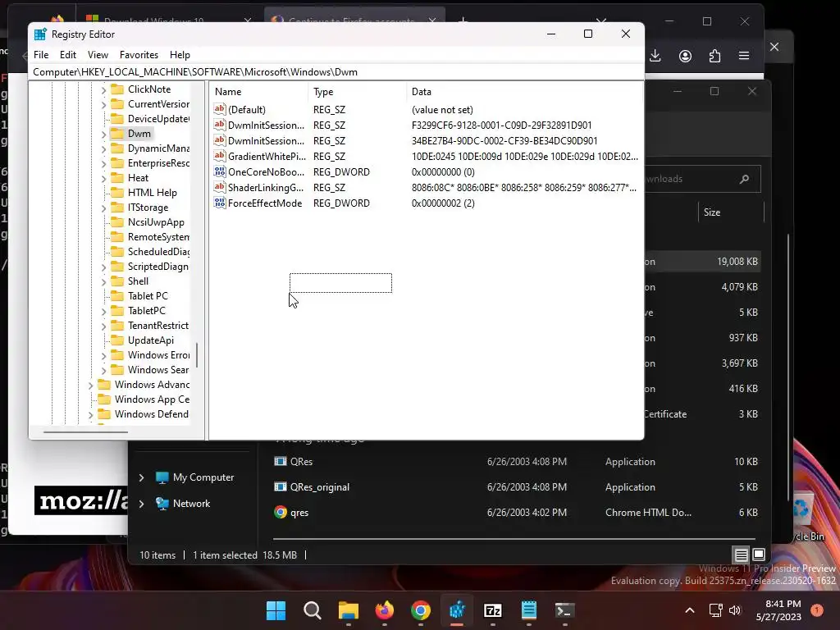Image resolution: width=840 pixels, height=630 pixels.
Task: Select the RemoteSystem key folder icon
Action: [116, 237]
